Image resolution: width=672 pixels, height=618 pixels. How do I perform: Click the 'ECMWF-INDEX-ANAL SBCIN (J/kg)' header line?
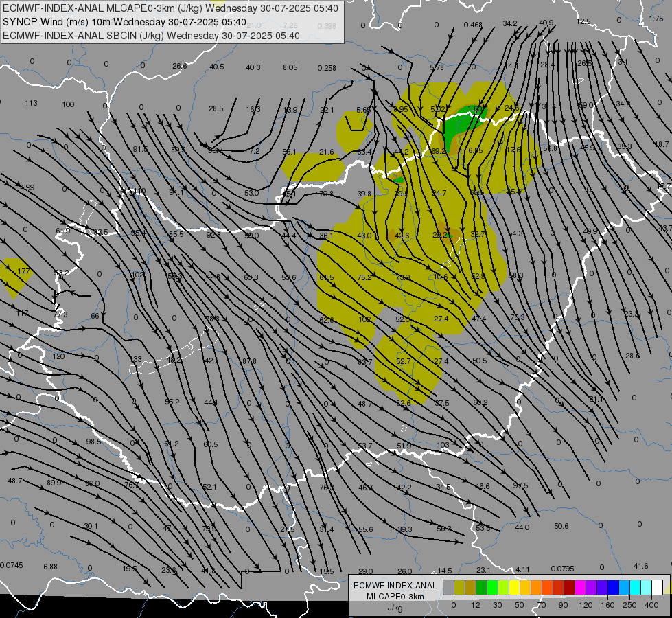(x=83, y=36)
